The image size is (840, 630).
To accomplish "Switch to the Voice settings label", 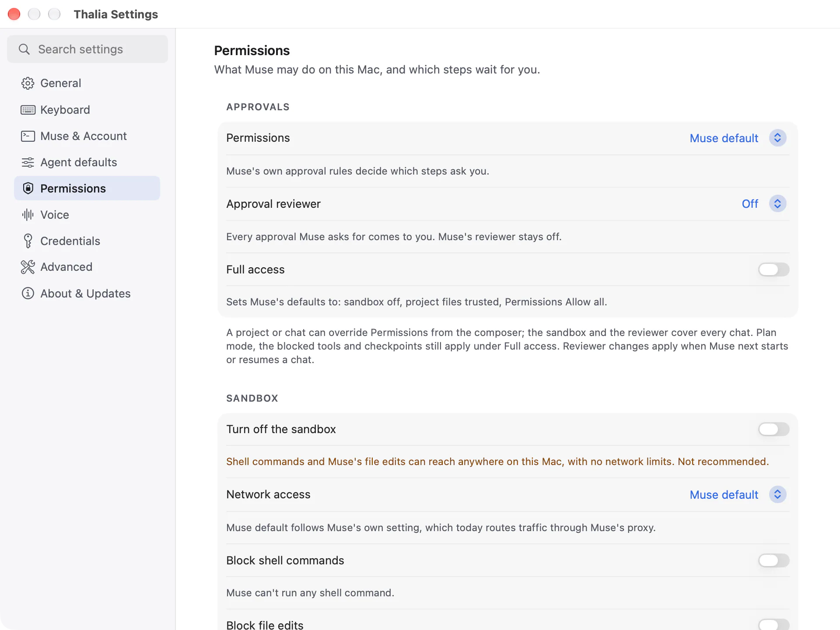I will pyautogui.click(x=55, y=215).
